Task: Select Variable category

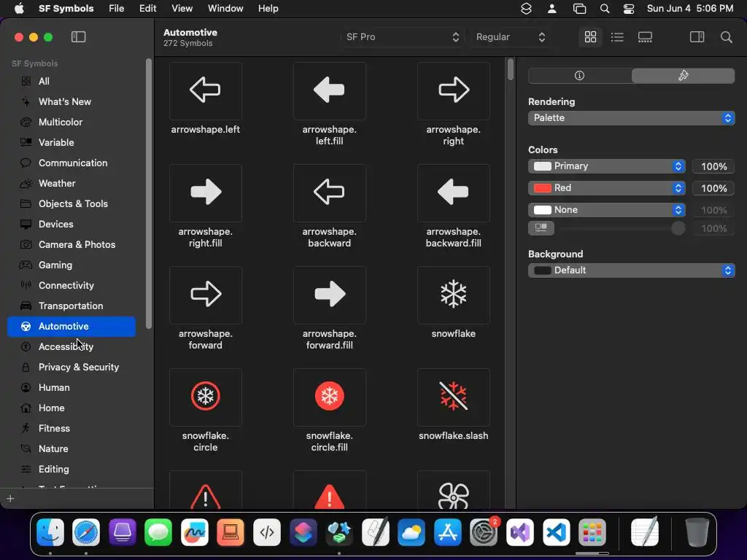Action: [x=71, y=143]
